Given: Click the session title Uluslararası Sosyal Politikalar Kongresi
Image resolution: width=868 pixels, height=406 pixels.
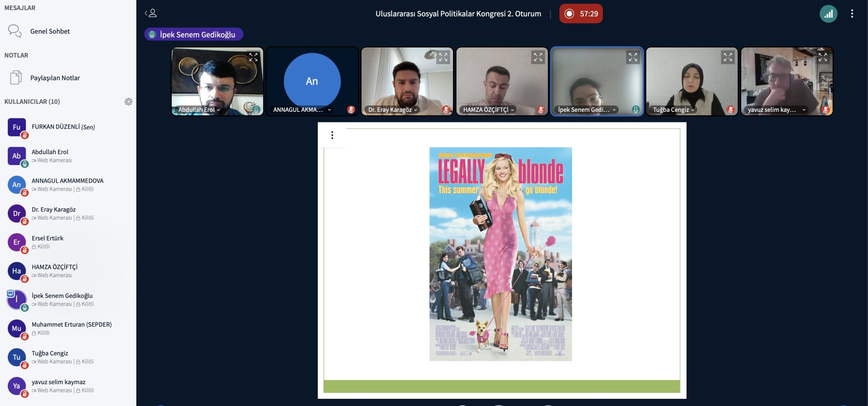Looking at the screenshot, I should coord(458,14).
